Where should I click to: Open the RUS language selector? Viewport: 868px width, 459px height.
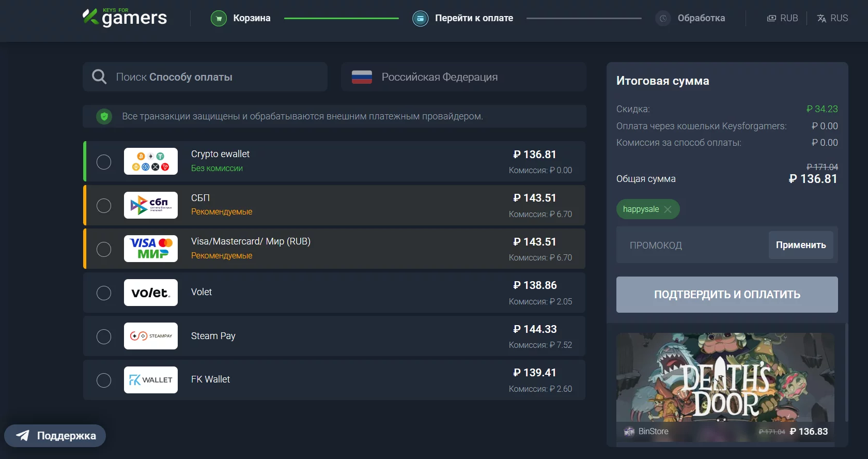coord(832,18)
